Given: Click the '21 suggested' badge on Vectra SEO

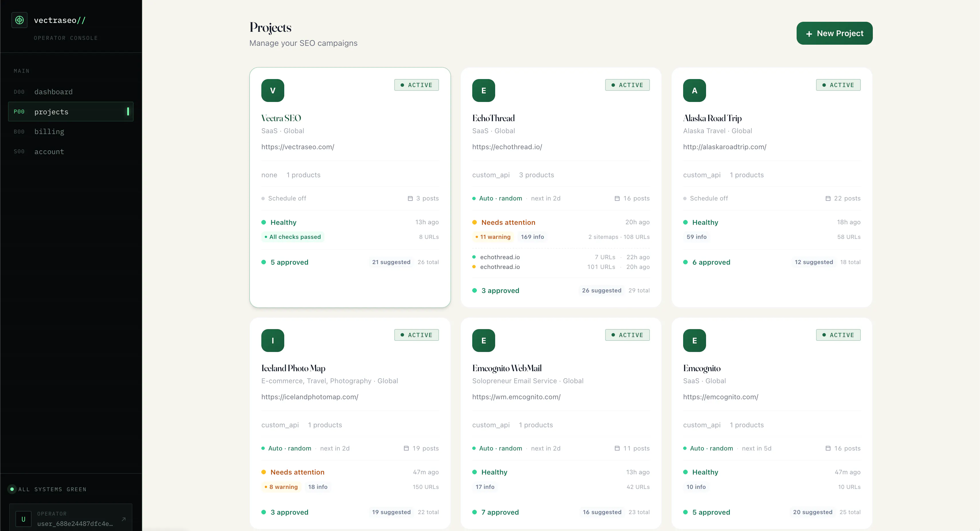Looking at the screenshot, I should pos(391,262).
